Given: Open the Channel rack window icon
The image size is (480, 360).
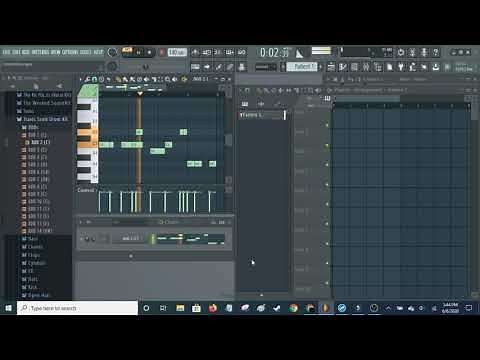Looking at the screenshot, I should (x=354, y=67).
